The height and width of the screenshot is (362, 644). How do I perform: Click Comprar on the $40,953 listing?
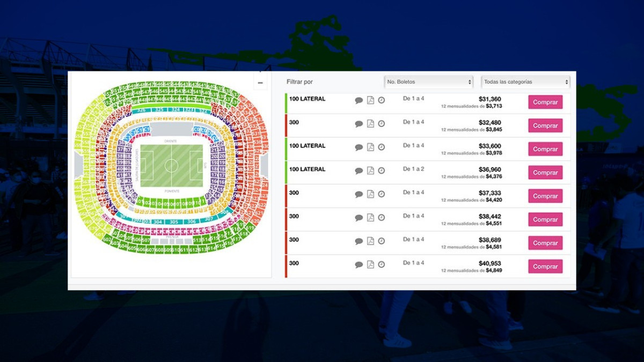[545, 267]
